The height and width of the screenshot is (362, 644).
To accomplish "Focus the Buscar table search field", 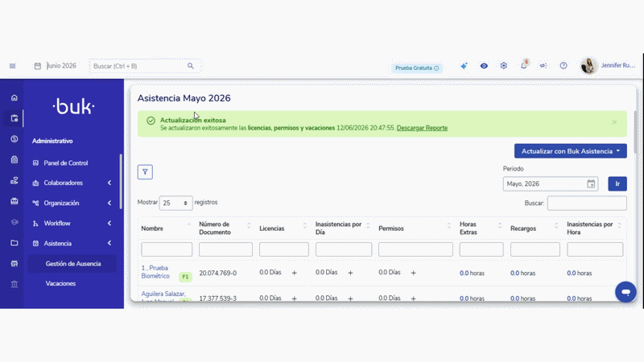I will click(x=587, y=204).
